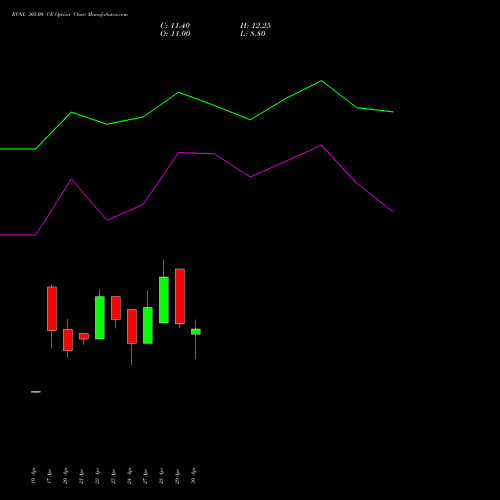
Task: Click the 17 Apr date axis label
Action: 49,476
